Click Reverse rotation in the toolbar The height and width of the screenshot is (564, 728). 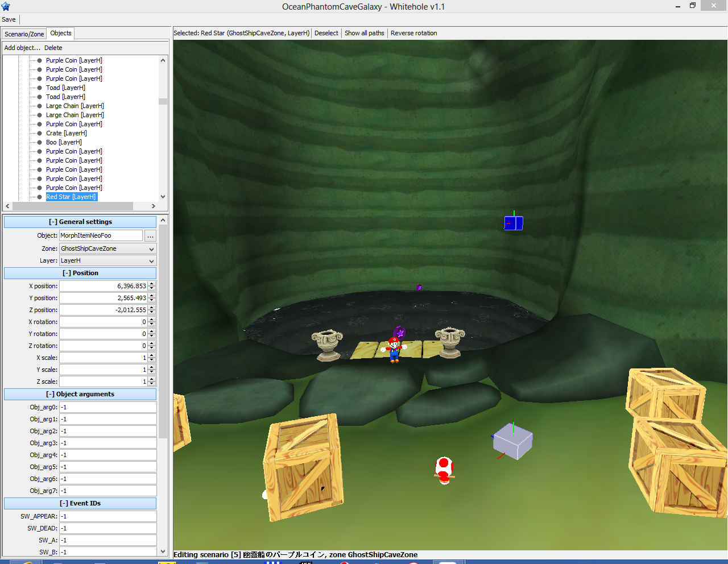[x=413, y=33]
